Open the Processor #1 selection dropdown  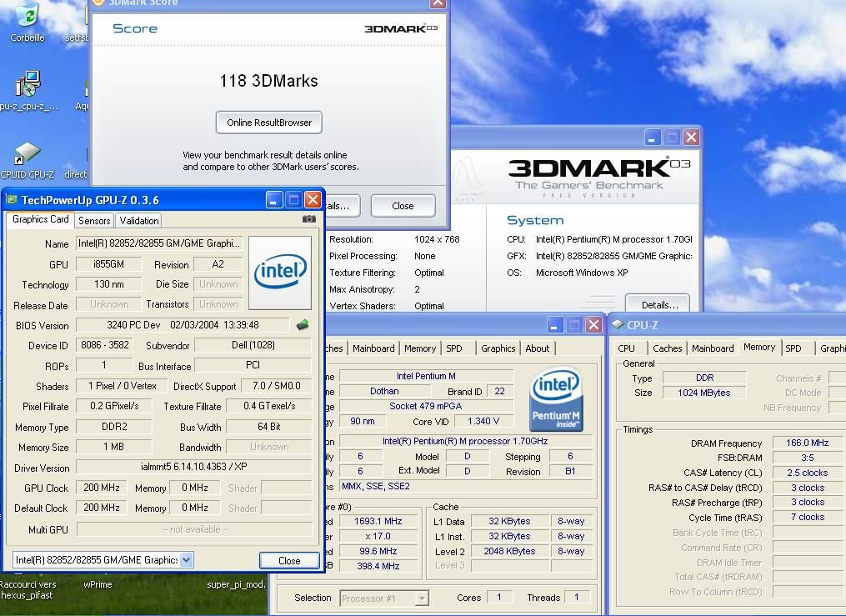click(423, 598)
